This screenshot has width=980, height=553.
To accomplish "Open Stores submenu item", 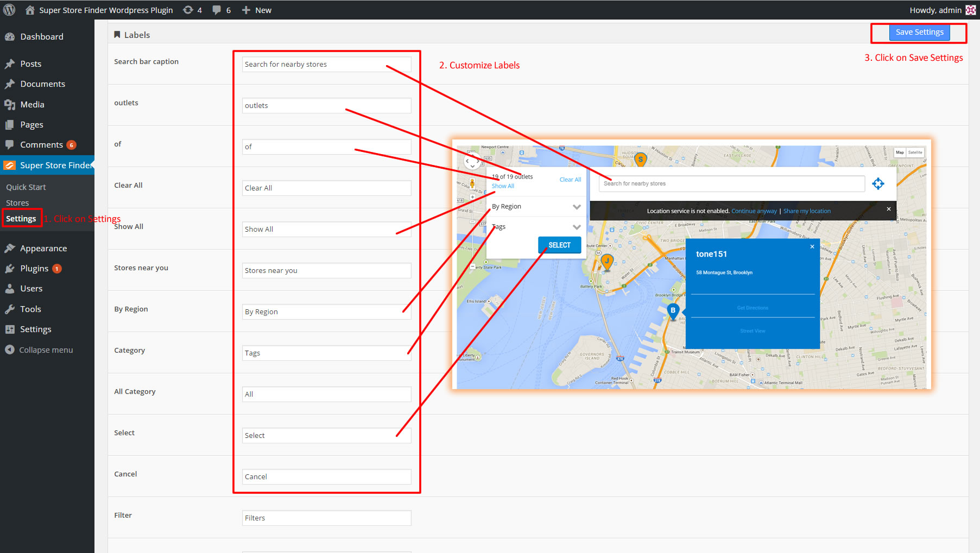I will pos(17,203).
